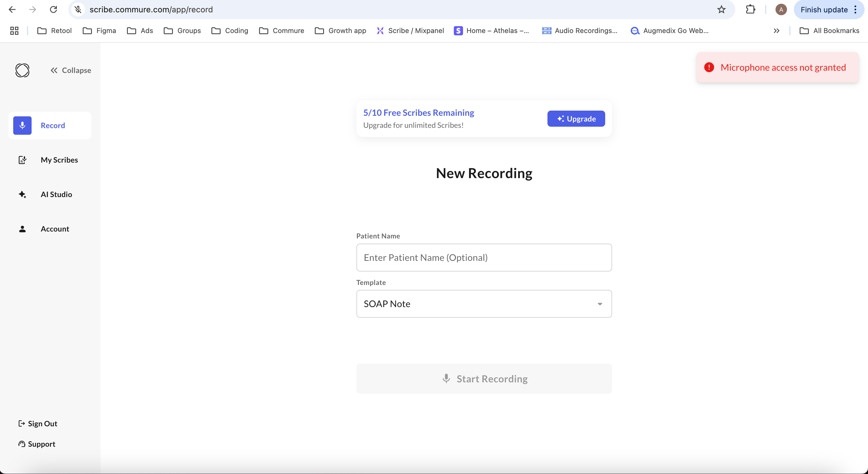Open the Growth app bookmark folder
868x474 pixels.
point(340,31)
